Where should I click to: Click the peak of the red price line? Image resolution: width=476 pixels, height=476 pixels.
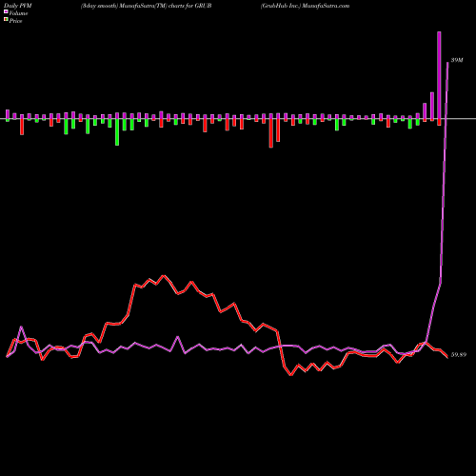pos(164,275)
